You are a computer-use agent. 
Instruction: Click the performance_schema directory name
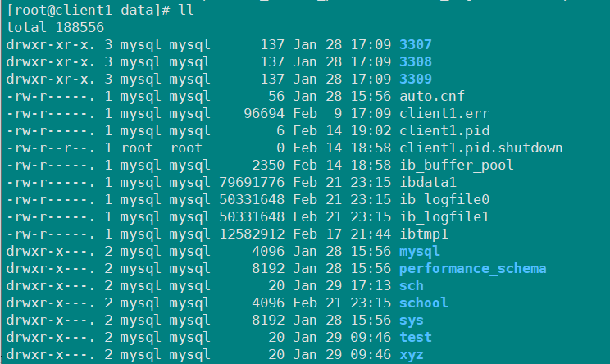tap(473, 269)
